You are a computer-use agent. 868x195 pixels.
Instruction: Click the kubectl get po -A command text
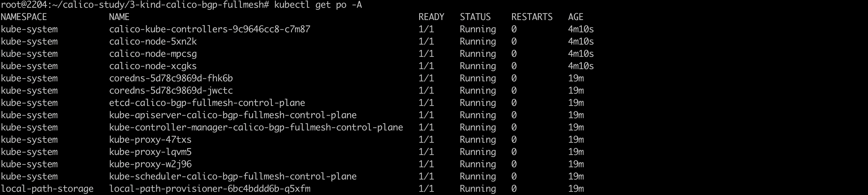[x=318, y=5]
